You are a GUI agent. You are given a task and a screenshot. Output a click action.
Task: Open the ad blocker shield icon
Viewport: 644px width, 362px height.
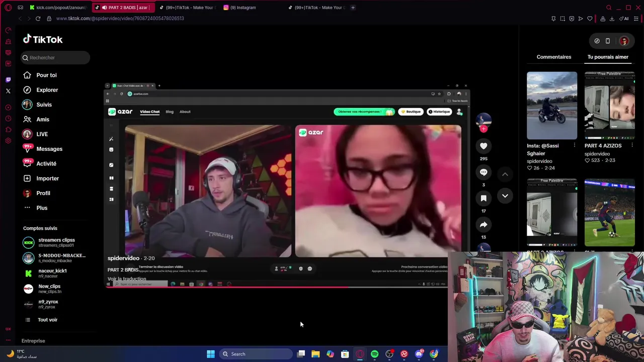[x=572, y=19]
